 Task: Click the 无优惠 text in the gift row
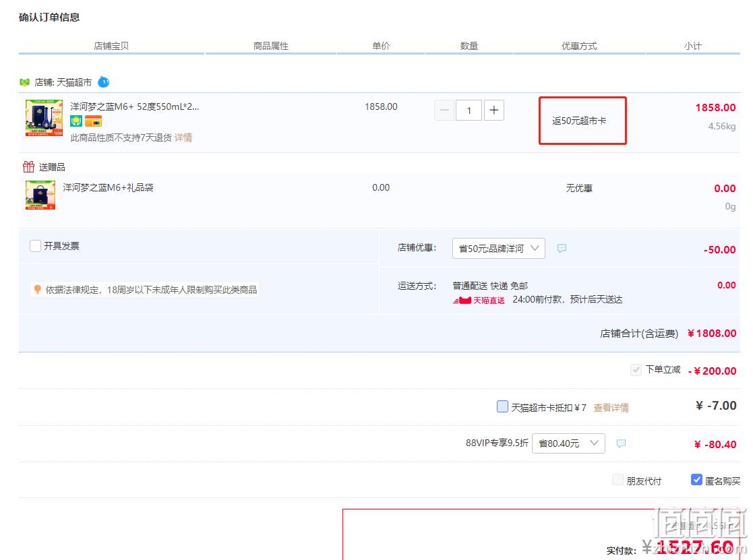(x=579, y=188)
